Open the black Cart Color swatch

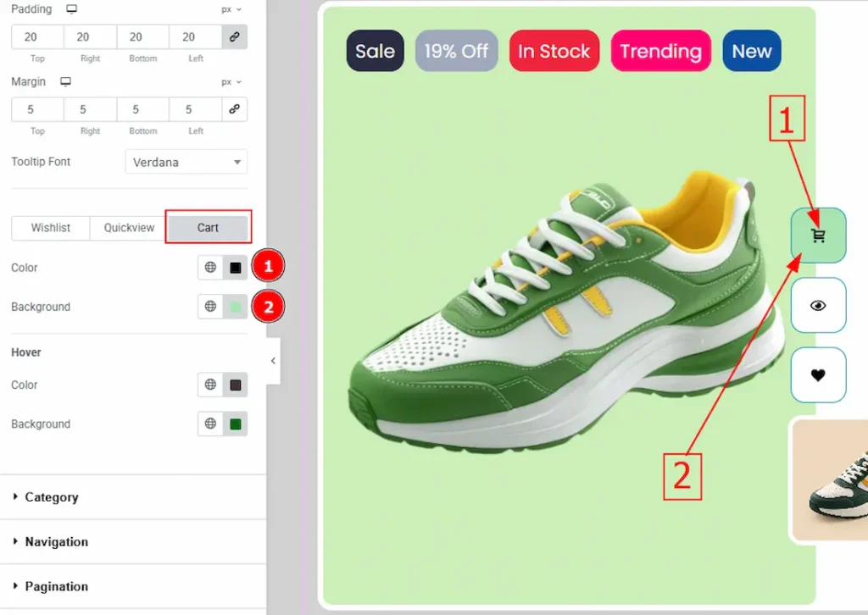point(236,268)
